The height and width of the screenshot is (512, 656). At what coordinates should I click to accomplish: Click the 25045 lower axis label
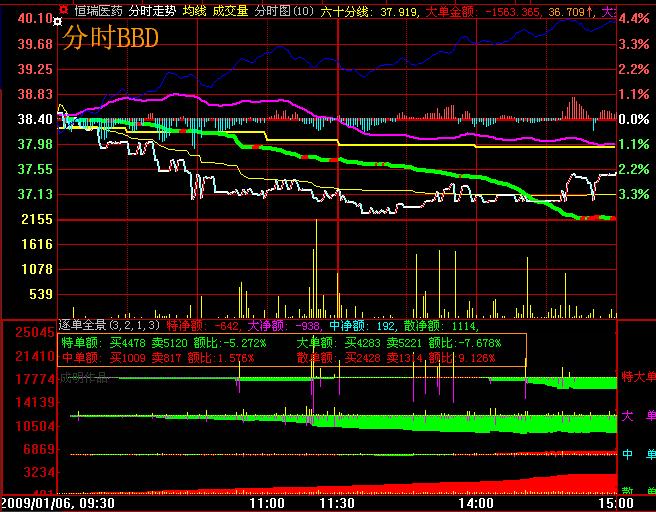click(35, 332)
